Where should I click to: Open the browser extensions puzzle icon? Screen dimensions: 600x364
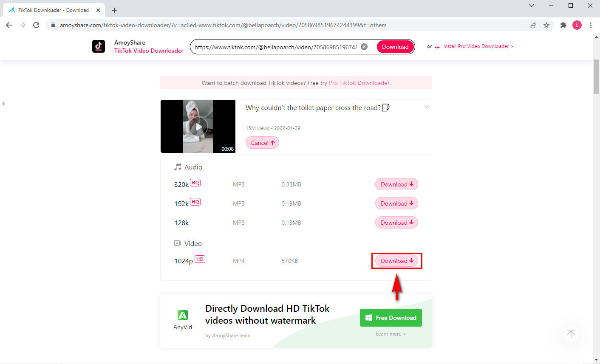[563, 25]
